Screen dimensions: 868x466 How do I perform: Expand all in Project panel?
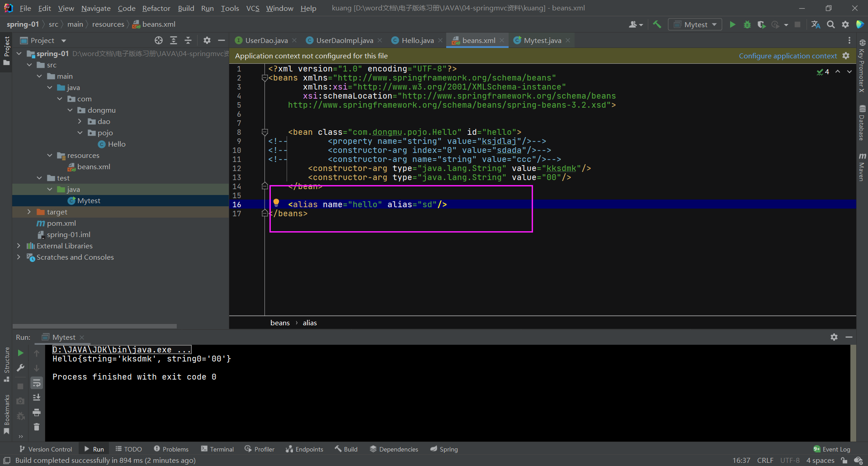(174, 40)
